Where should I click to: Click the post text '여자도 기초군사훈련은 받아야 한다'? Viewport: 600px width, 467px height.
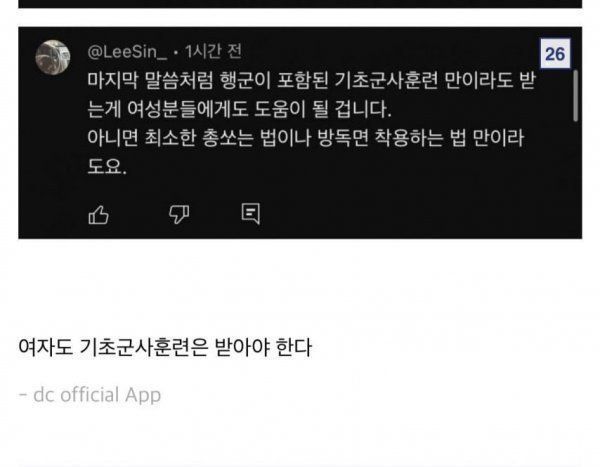[165, 347]
